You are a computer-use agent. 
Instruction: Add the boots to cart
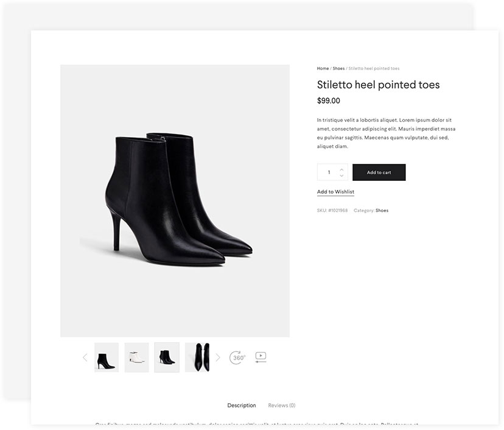(379, 172)
